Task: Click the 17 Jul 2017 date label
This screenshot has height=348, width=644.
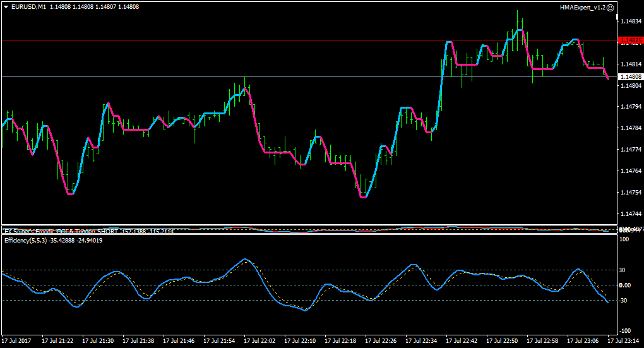Action: pos(16,340)
